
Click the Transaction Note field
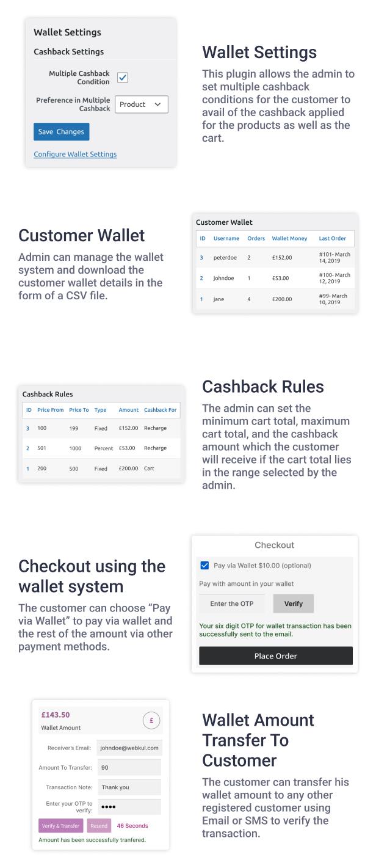[129, 787]
